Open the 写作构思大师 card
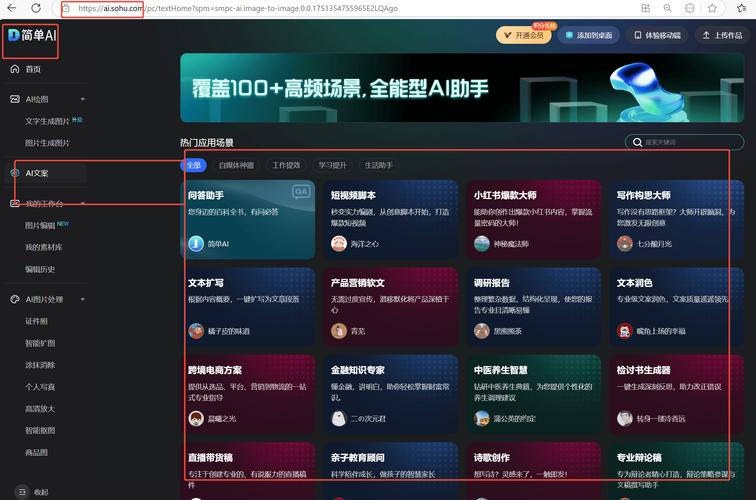Screen dimensions: 756x500 (x=676, y=219)
